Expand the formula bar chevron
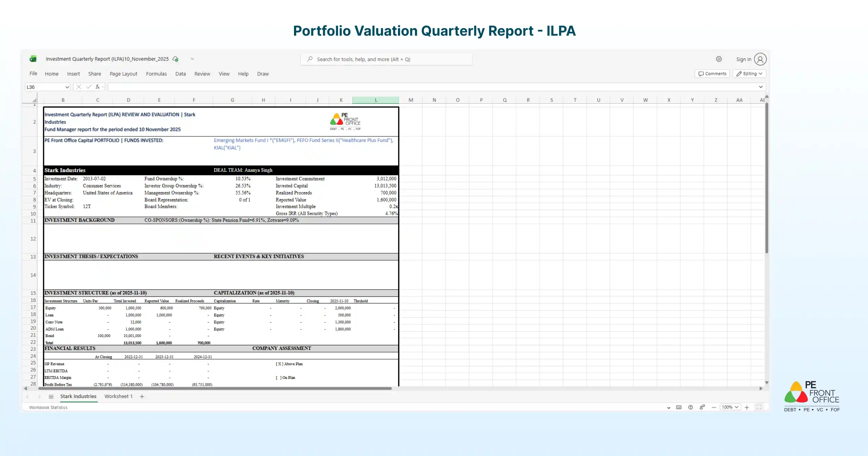This screenshot has height=456, width=868. [x=761, y=87]
